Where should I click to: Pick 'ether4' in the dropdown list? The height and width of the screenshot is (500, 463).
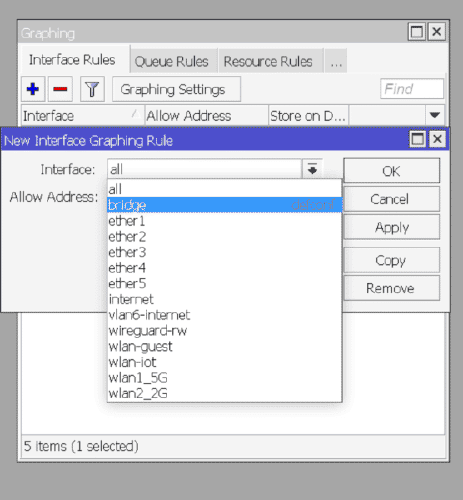coord(224,268)
